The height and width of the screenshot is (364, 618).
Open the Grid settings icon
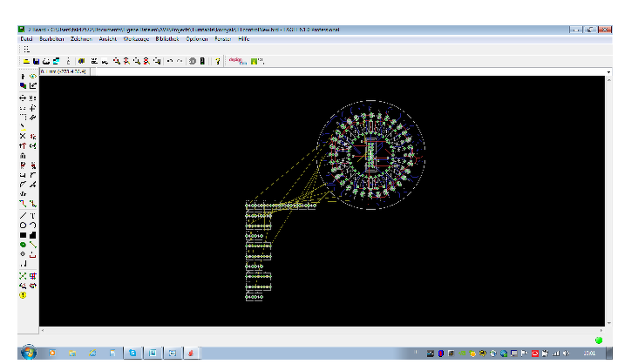coord(26,49)
